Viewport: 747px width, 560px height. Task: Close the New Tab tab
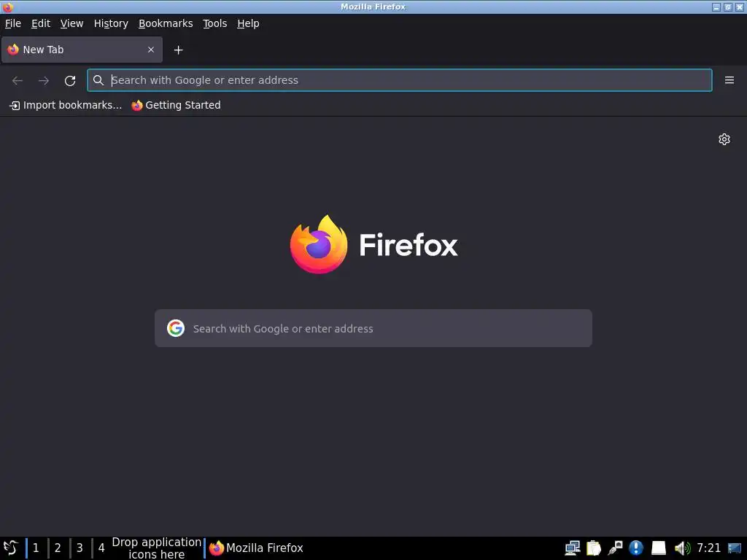click(x=151, y=50)
